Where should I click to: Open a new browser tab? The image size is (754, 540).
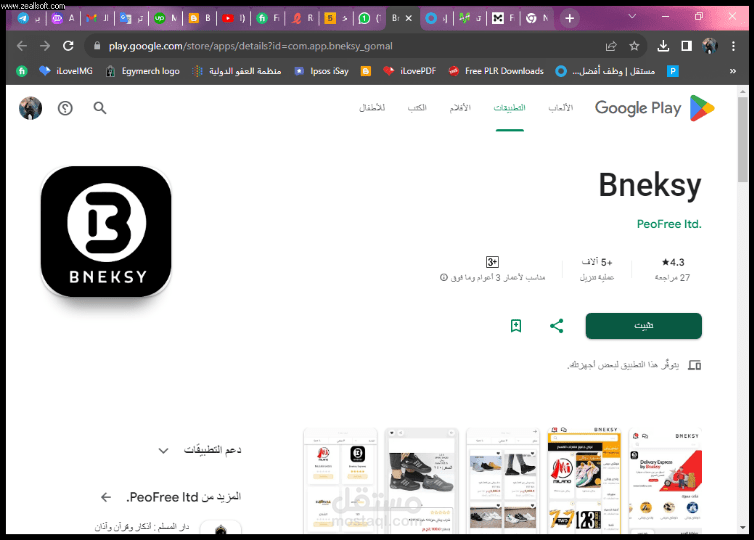(570, 18)
